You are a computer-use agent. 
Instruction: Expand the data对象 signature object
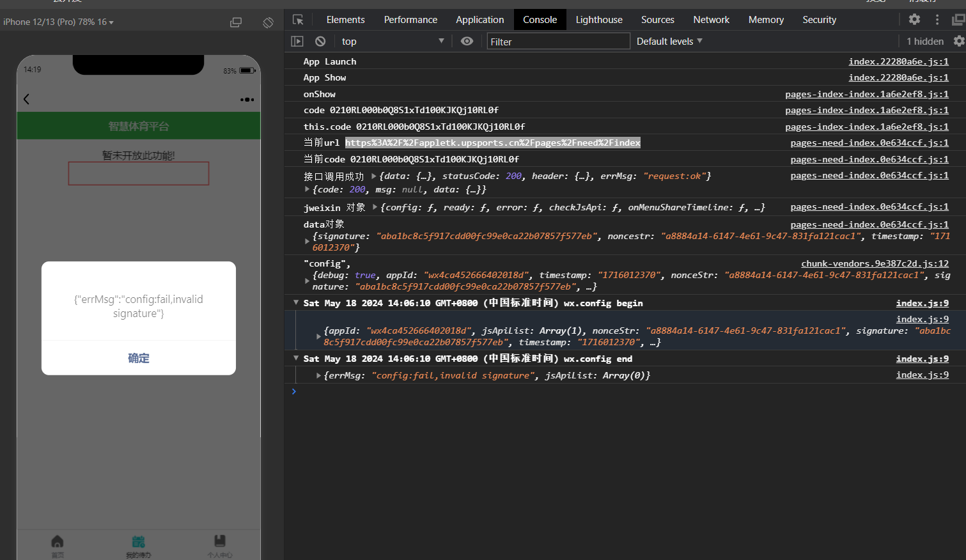[x=307, y=242]
